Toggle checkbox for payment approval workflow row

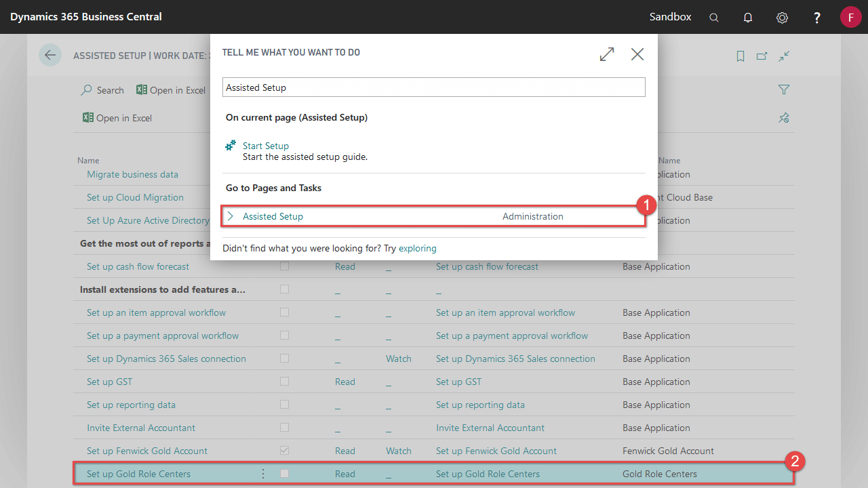pyautogui.click(x=284, y=335)
